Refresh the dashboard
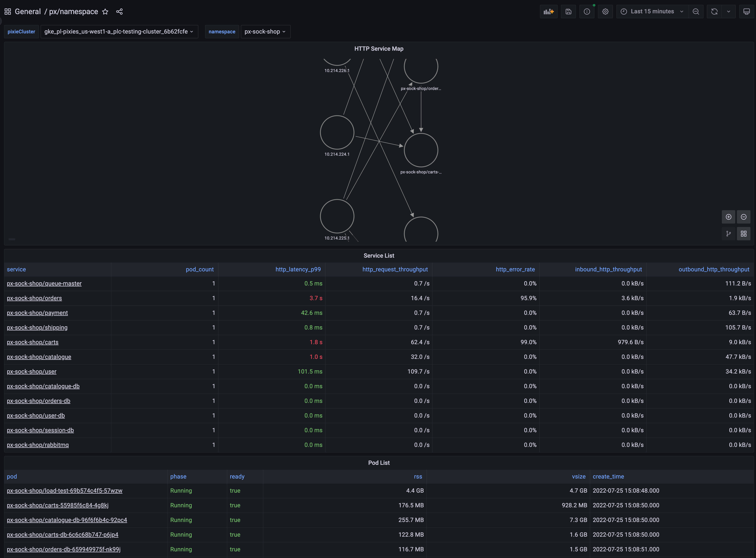 point(714,11)
